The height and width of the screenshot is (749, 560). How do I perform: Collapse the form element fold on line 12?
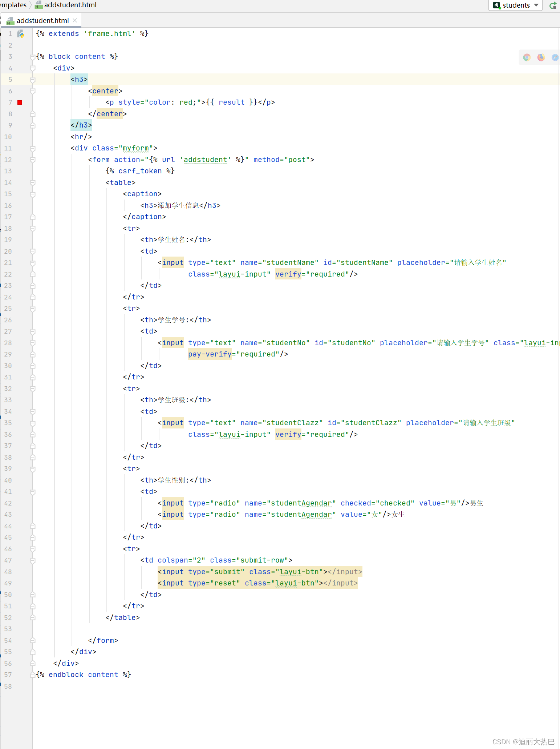(x=33, y=160)
